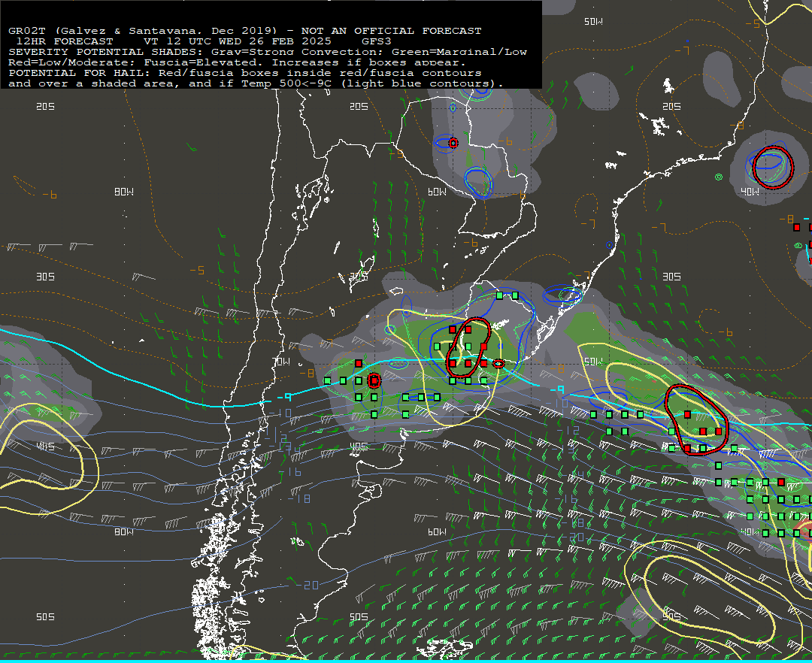Viewport: 812px width, 663px height.
Task: Click the orange '-6' label over far-west Pacific
Action: [x=50, y=195]
